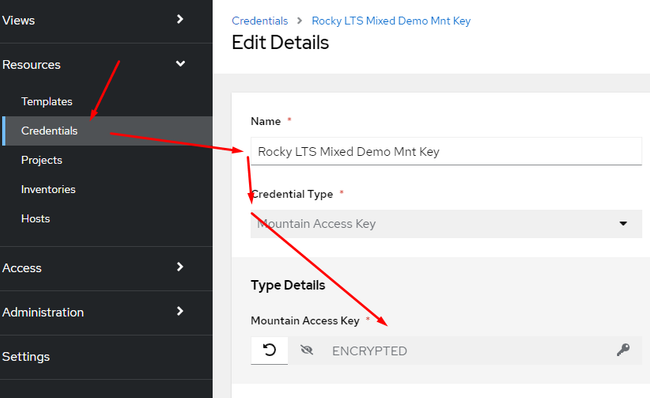Open Inventories in the sidebar
Image resolution: width=650 pixels, height=398 pixels.
(x=48, y=189)
